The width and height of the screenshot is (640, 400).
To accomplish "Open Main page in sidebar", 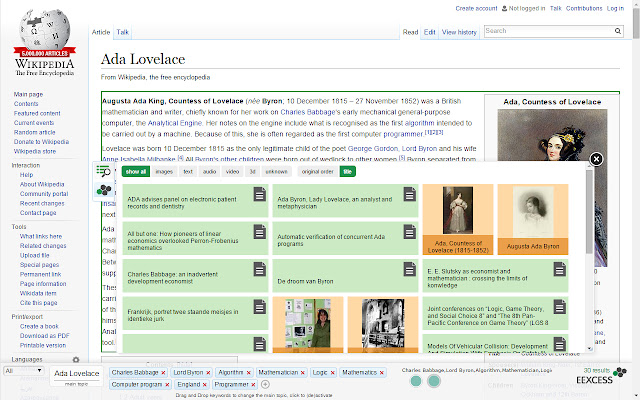I will pos(28,94).
